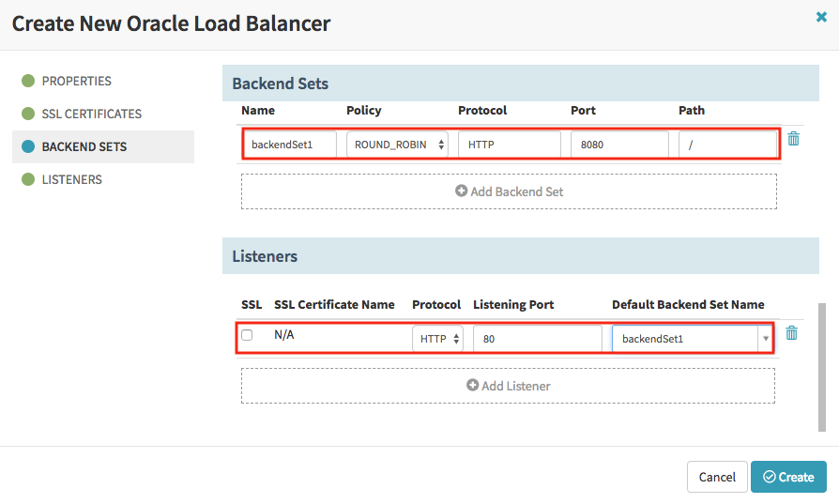Click the vertical scrollbar of the dialog
The image size is (839, 504).
822,367
